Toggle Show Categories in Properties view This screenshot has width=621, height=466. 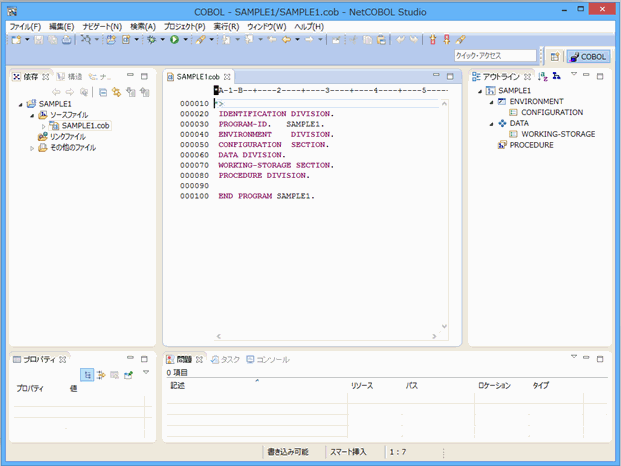(x=87, y=375)
